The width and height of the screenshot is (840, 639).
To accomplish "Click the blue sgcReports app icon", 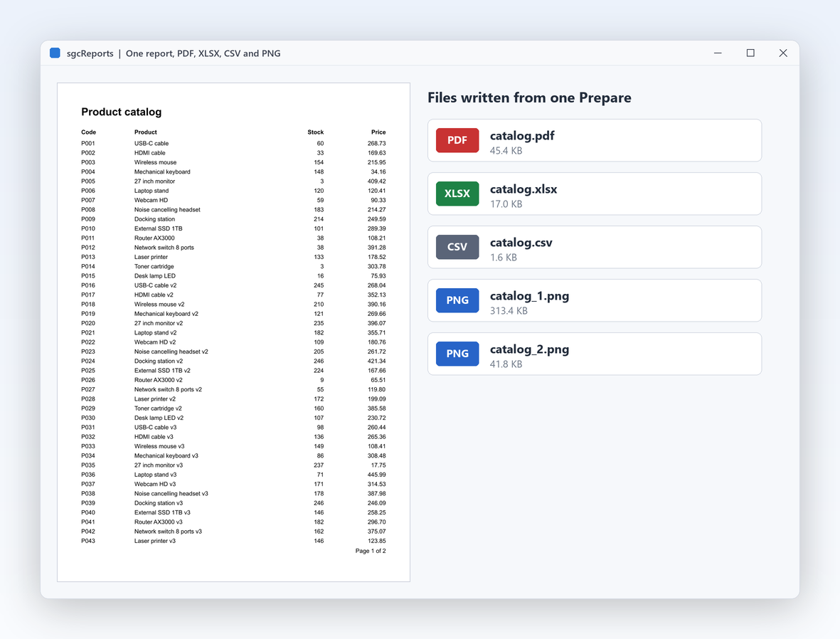I will [55, 53].
